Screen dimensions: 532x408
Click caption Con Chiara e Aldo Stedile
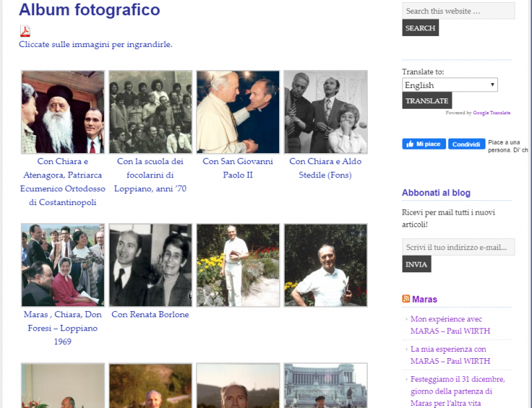pyautogui.click(x=326, y=168)
